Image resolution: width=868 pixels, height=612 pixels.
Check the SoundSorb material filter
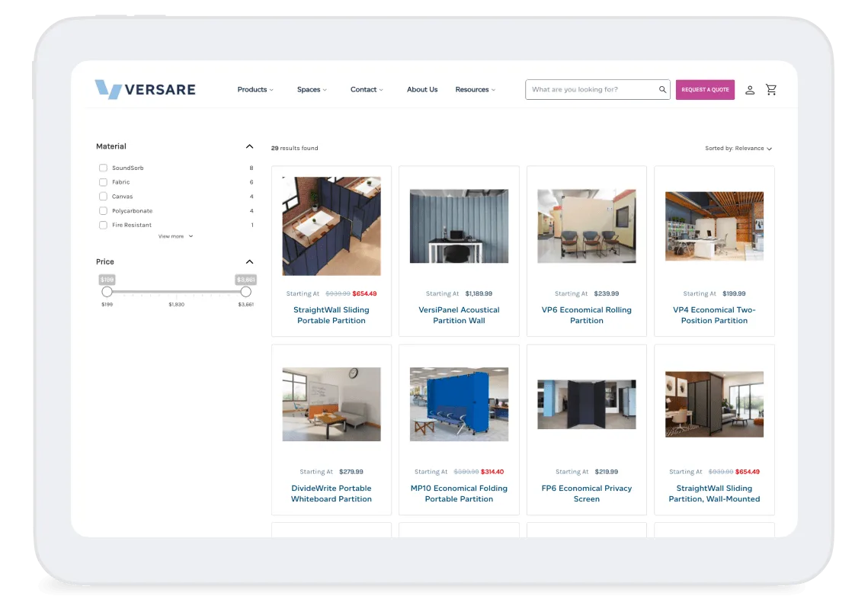[103, 168]
